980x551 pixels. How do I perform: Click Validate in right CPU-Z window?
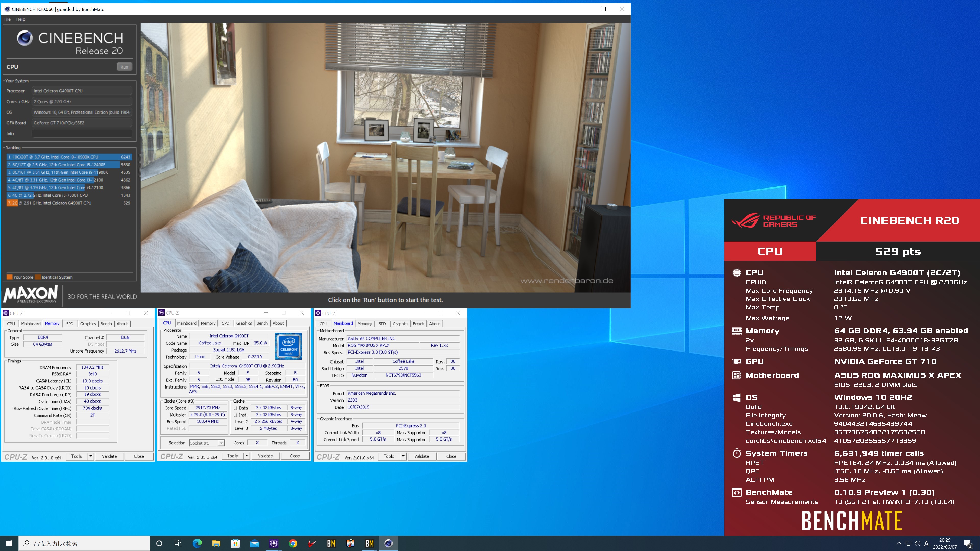coord(422,456)
